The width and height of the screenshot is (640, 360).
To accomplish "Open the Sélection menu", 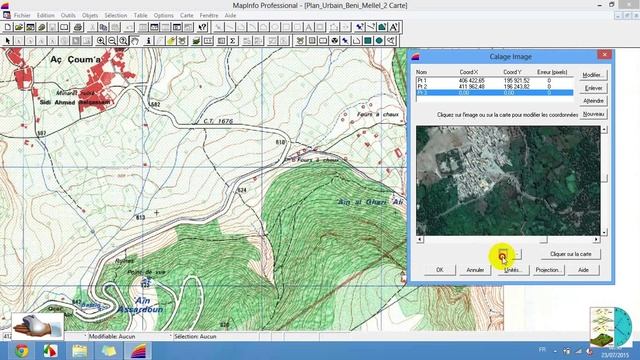I will 116,16.
